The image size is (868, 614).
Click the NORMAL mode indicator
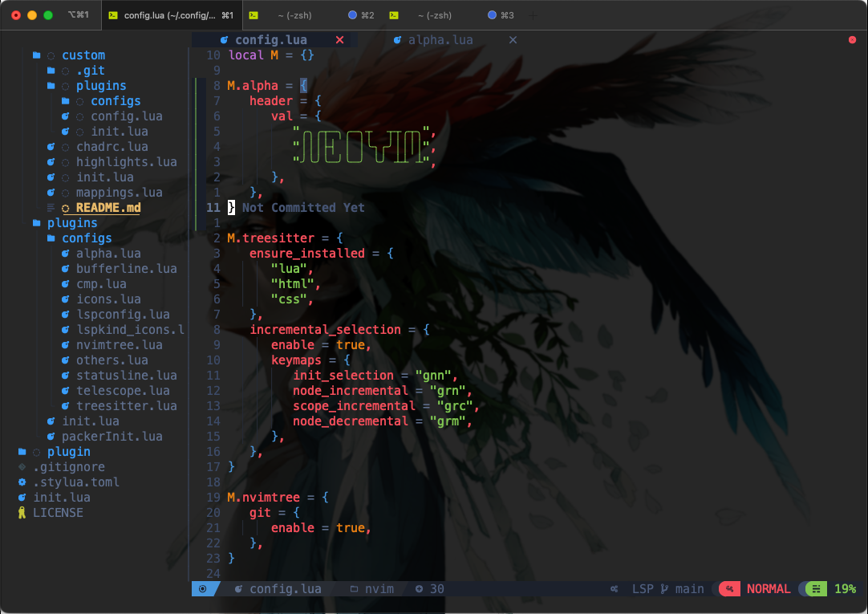769,589
